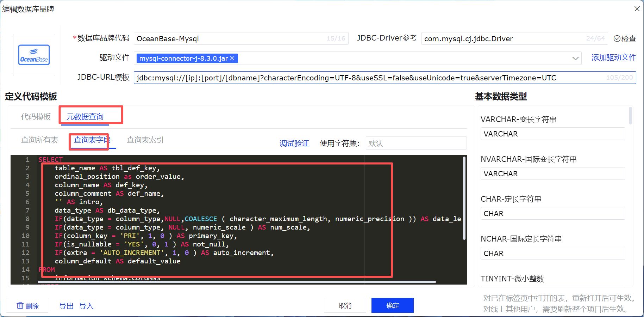Click the code editor horizontal scrollbar
The width and height of the screenshot is (644, 317).
click(x=237, y=282)
